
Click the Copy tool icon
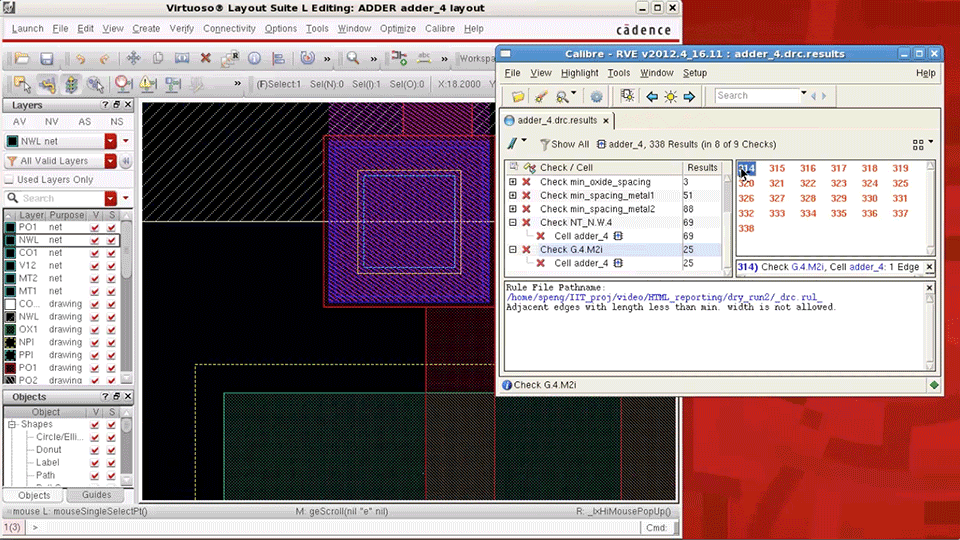pos(157,58)
